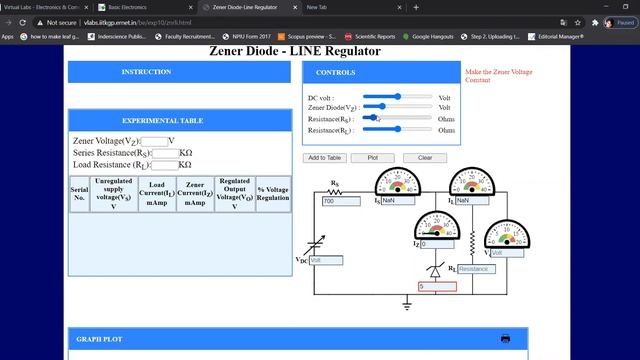640x360 pixels.
Task: Reload the page with the refresh icon
Action: pyautogui.click(x=23, y=23)
